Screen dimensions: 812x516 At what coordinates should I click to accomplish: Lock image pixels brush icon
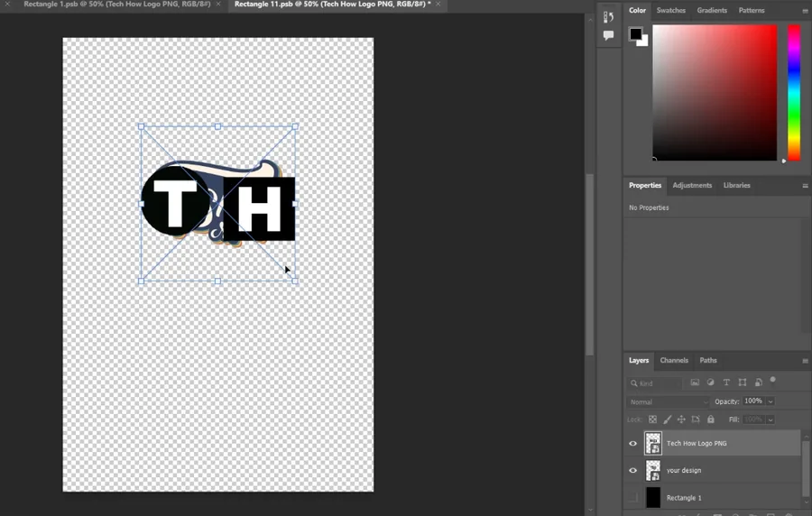click(x=667, y=419)
